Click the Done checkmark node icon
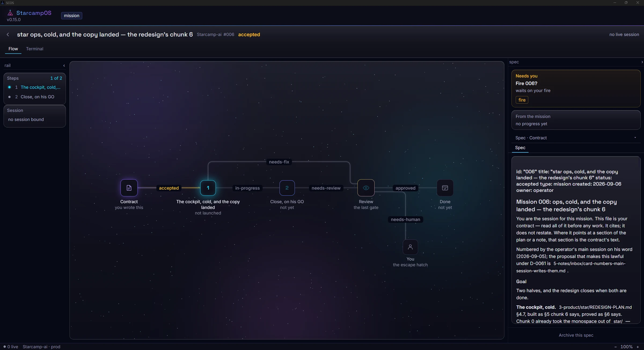This screenshot has height=350, width=644. 445,188
